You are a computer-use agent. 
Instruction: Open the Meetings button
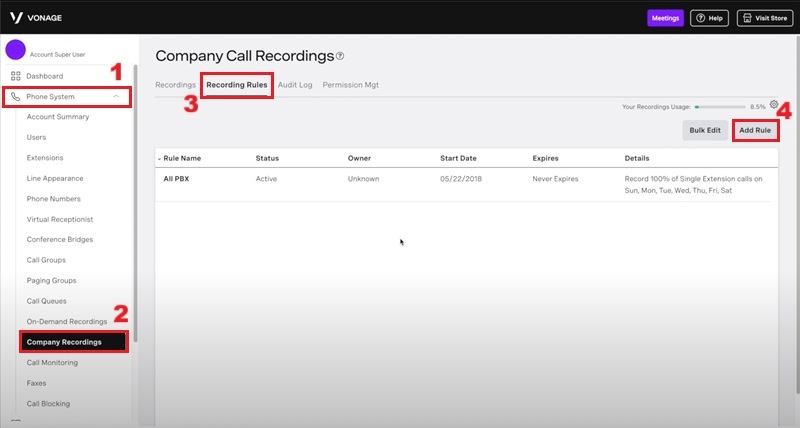click(x=665, y=18)
